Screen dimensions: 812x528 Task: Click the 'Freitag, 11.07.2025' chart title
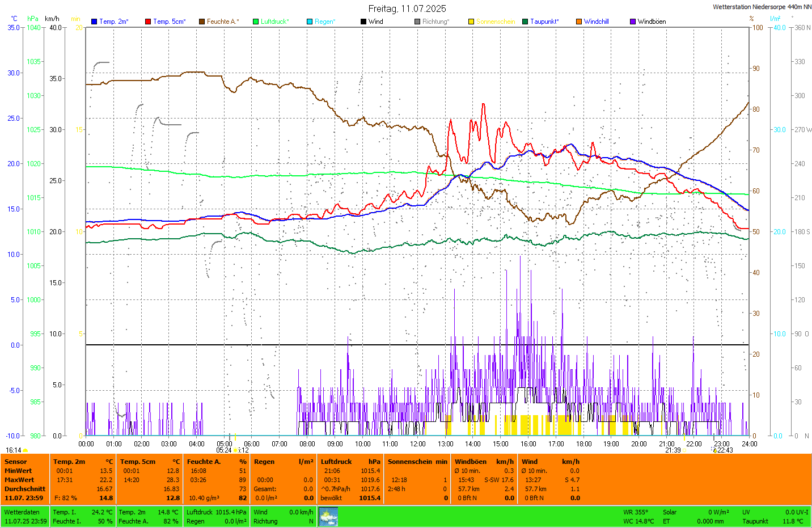pos(407,9)
